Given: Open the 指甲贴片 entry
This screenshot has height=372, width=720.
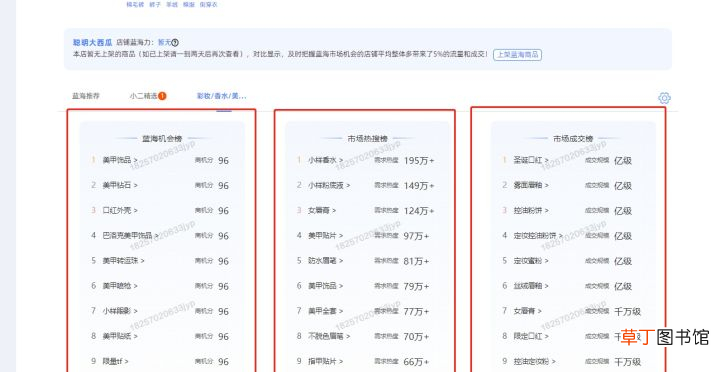Looking at the screenshot, I should [326, 361].
